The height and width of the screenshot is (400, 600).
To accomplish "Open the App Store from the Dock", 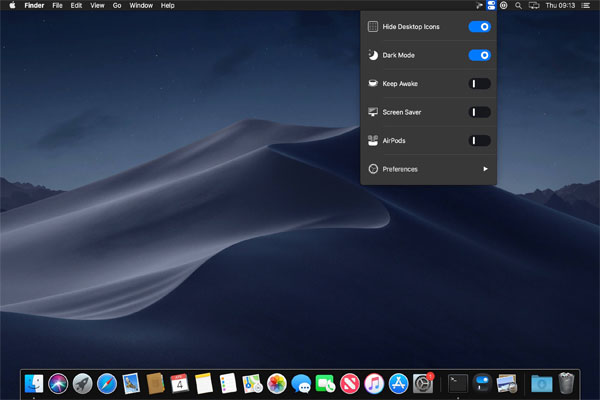I will pyautogui.click(x=399, y=382).
